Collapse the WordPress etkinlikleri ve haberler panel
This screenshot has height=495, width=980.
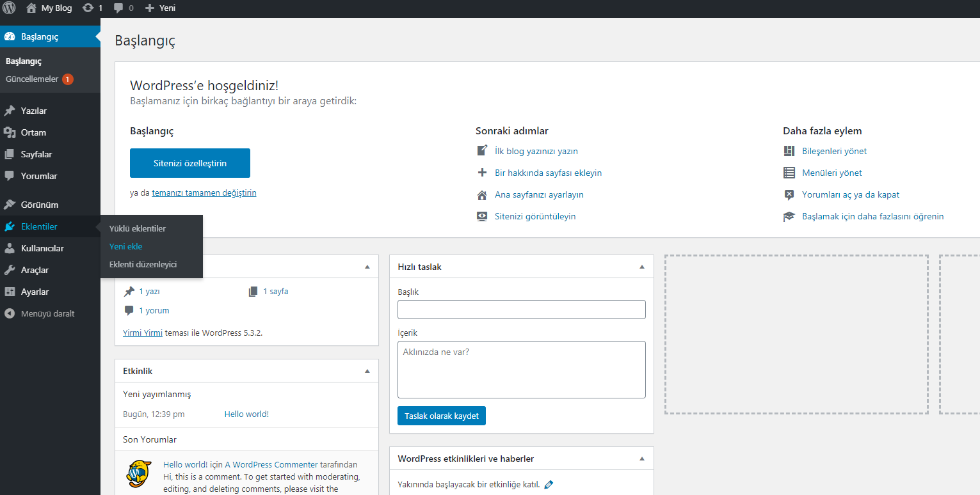643,459
